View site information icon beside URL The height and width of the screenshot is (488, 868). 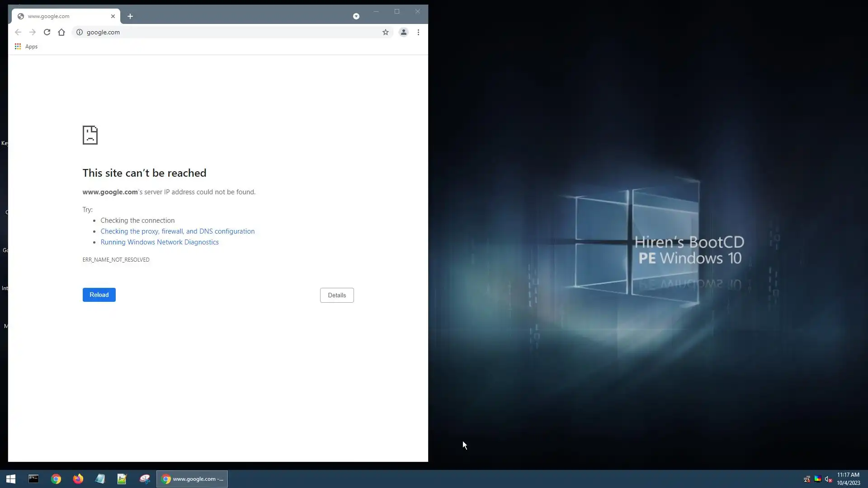click(x=80, y=32)
